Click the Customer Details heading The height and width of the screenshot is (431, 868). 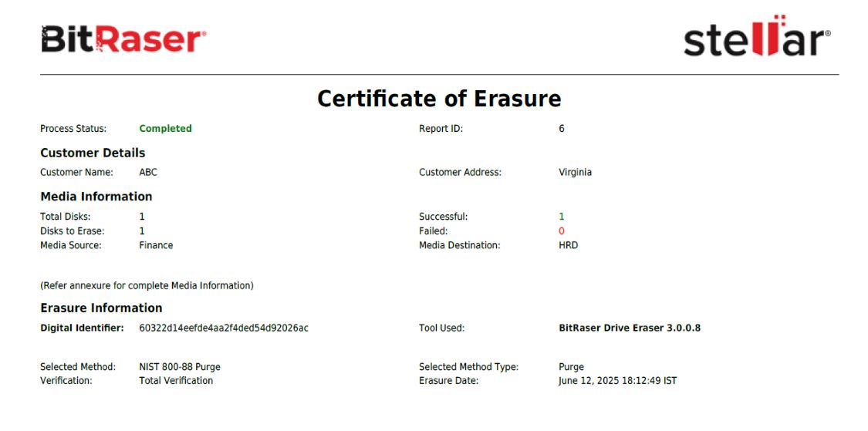click(93, 153)
